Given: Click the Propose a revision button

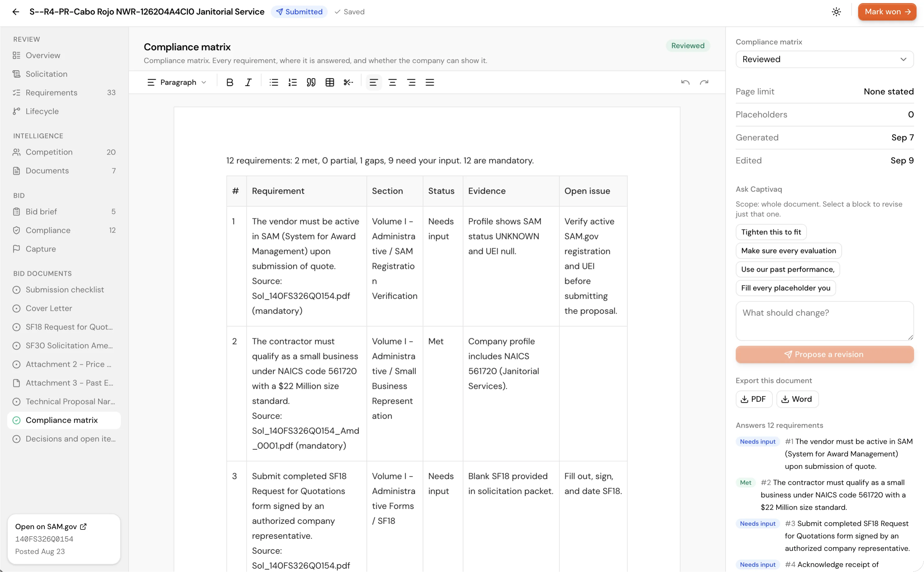Looking at the screenshot, I should (824, 355).
